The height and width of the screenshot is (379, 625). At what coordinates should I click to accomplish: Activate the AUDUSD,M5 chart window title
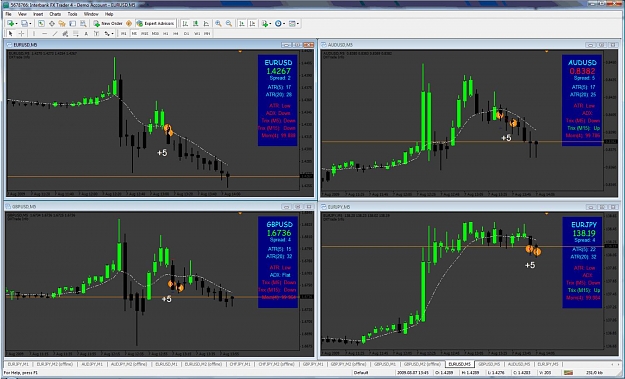click(x=340, y=45)
